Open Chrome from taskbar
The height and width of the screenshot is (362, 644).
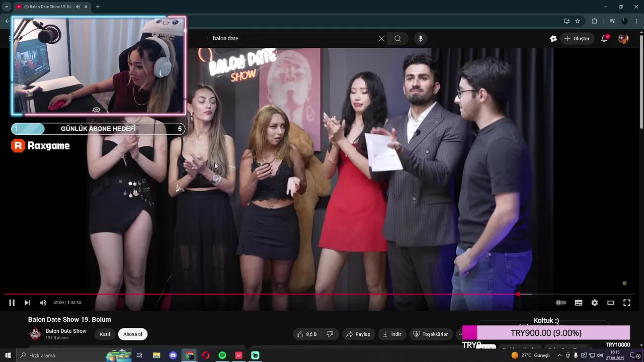(x=190, y=355)
